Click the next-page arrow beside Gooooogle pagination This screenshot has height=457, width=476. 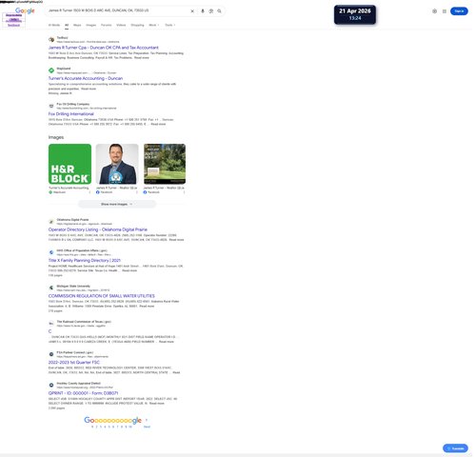[147, 420]
